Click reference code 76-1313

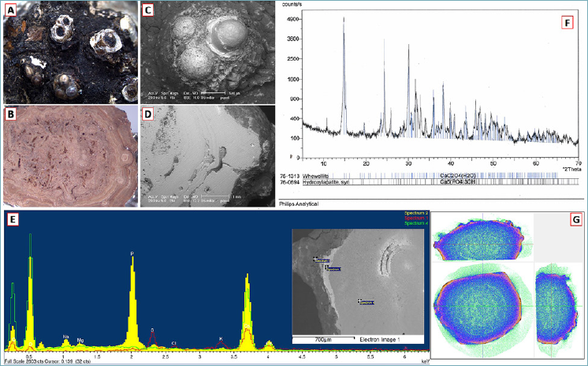289,175
